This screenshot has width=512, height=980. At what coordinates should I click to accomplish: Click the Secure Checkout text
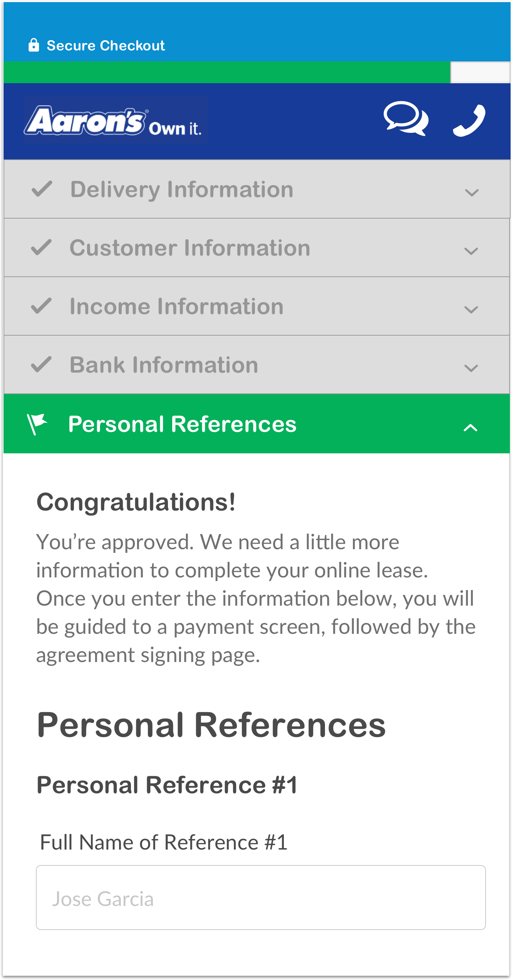tap(106, 46)
